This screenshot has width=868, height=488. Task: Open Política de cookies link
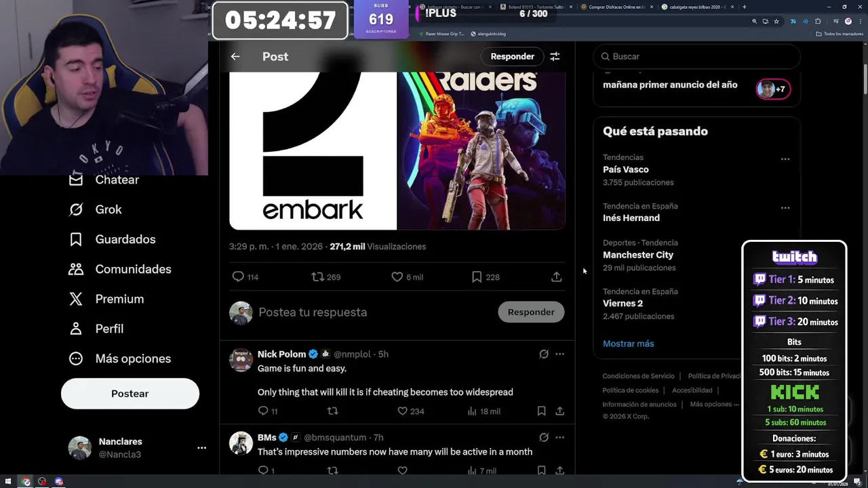click(x=631, y=390)
